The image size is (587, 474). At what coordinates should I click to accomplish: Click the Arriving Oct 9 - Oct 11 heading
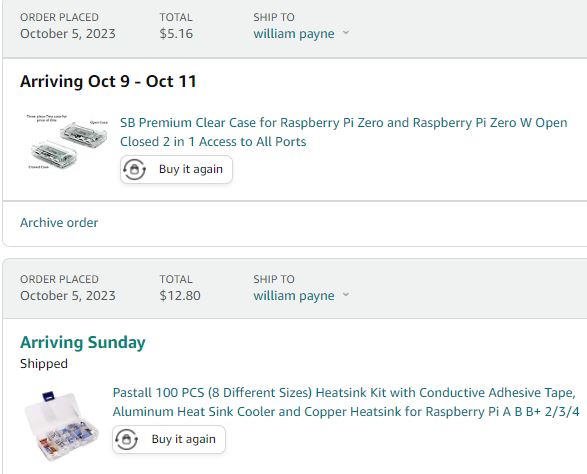pos(108,82)
